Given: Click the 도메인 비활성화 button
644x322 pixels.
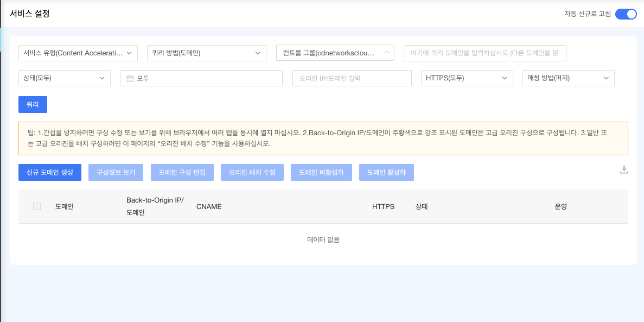Looking at the screenshot, I should click(321, 172).
